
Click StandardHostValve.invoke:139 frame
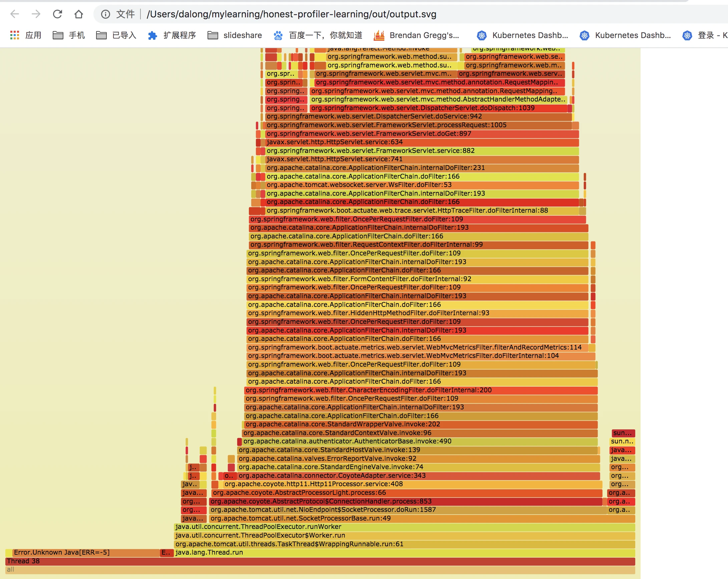click(417, 450)
